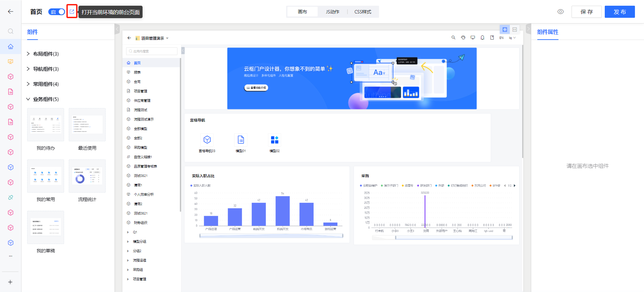This screenshot has width=644, height=292.
Task: Click the magnifier icon in canvas header
Action: click(453, 38)
